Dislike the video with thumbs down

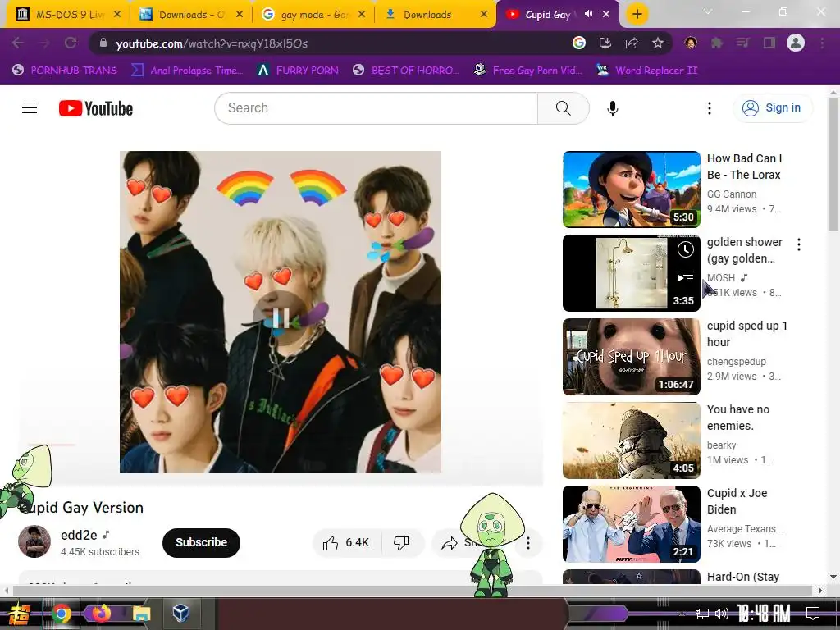(x=401, y=543)
